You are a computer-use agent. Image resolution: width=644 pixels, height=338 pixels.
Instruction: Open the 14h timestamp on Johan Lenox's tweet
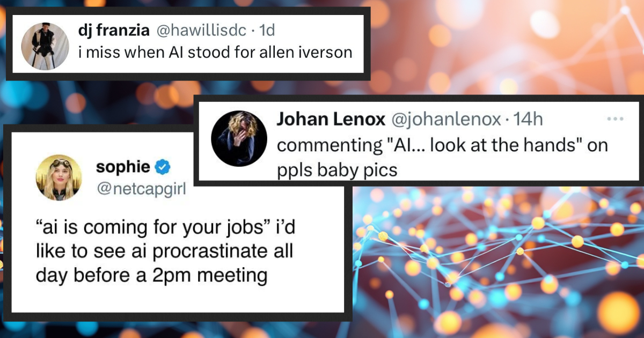pos(528,120)
